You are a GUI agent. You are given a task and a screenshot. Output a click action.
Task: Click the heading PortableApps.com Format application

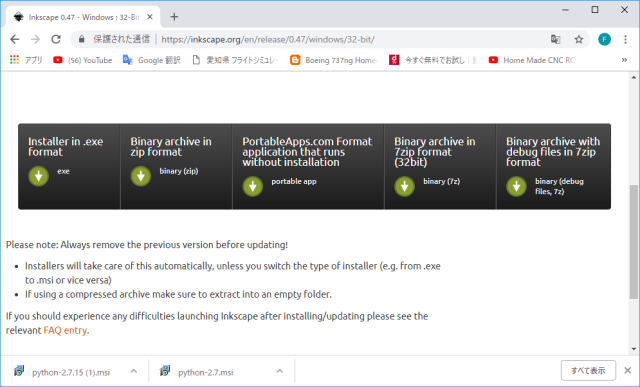click(x=307, y=152)
